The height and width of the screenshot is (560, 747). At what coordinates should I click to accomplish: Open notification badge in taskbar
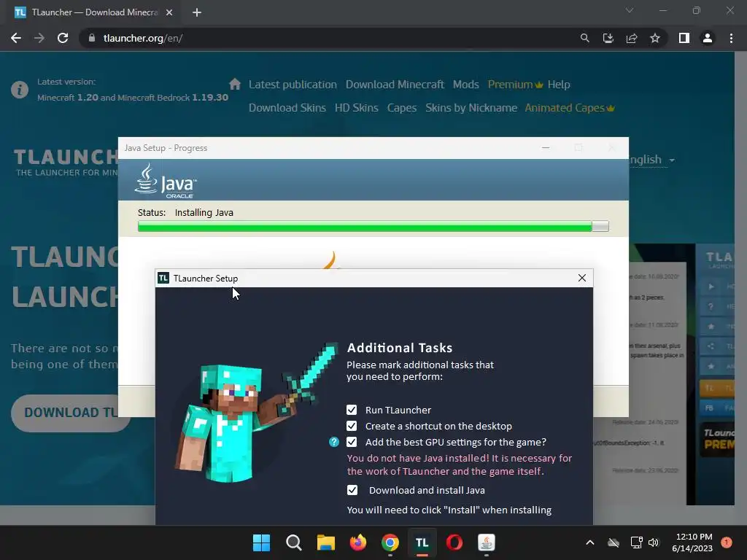[726, 542]
